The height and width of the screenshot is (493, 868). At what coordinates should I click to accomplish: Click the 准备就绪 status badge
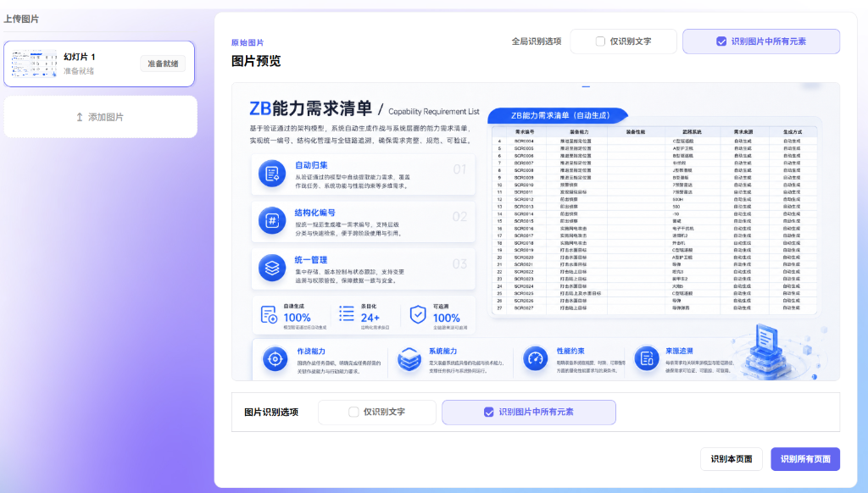click(x=163, y=64)
